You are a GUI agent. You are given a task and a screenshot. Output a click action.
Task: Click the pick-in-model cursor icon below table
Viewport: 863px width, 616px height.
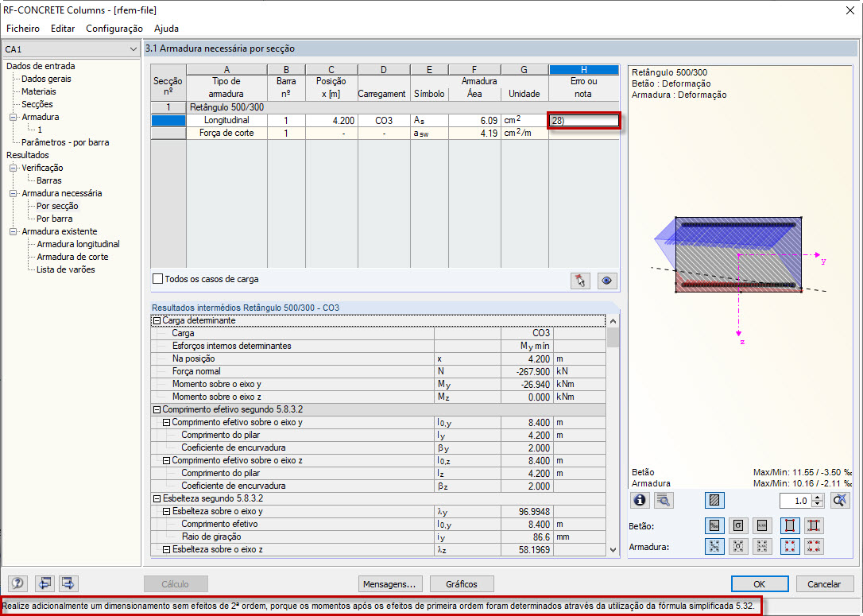[x=580, y=281]
